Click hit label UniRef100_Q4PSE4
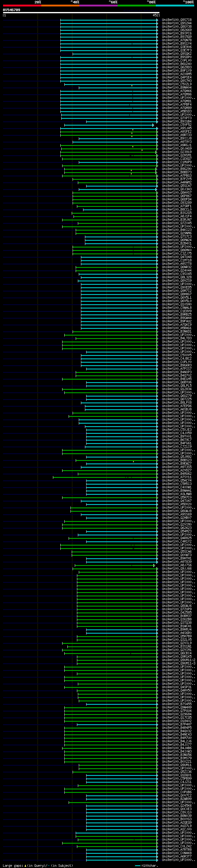Viewport: 197px width, 868px height. [x=177, y=78]
